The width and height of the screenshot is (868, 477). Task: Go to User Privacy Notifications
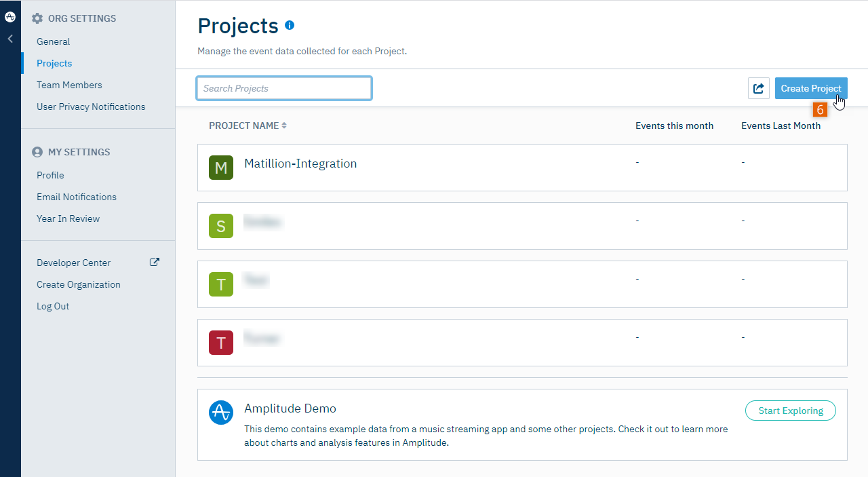tap(91, 107)
